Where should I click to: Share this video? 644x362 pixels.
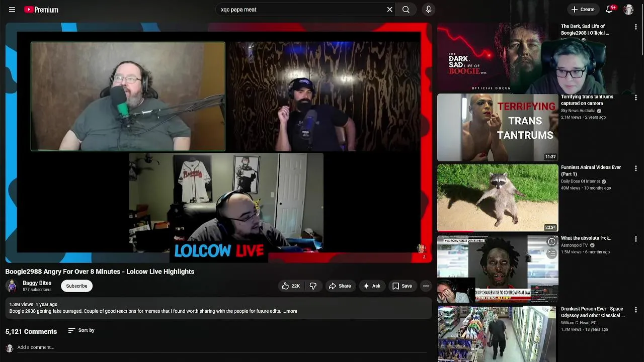[340, 286]
